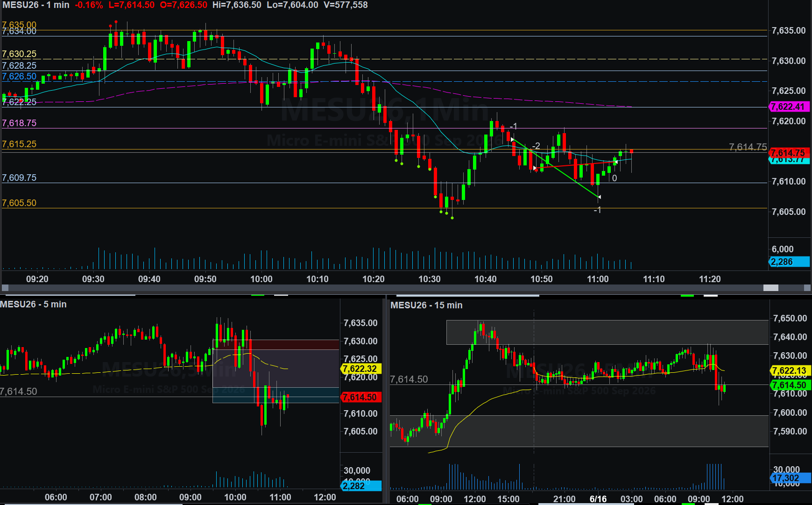Click the L=7,614.50 last price readout
Viewport: 812px width, 505px height.
[x=131, y=5]
